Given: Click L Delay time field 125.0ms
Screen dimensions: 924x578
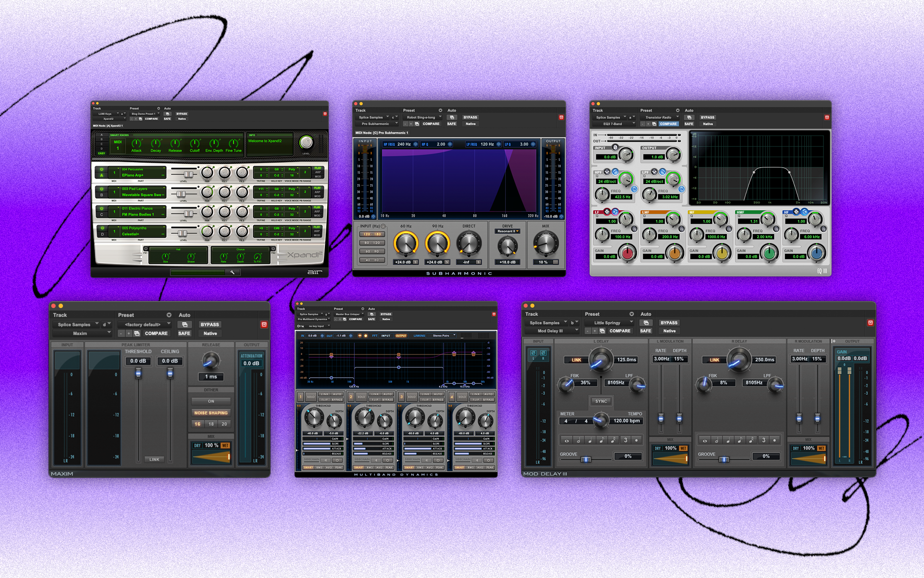Looking at the screenshot, I should (627, 360).
